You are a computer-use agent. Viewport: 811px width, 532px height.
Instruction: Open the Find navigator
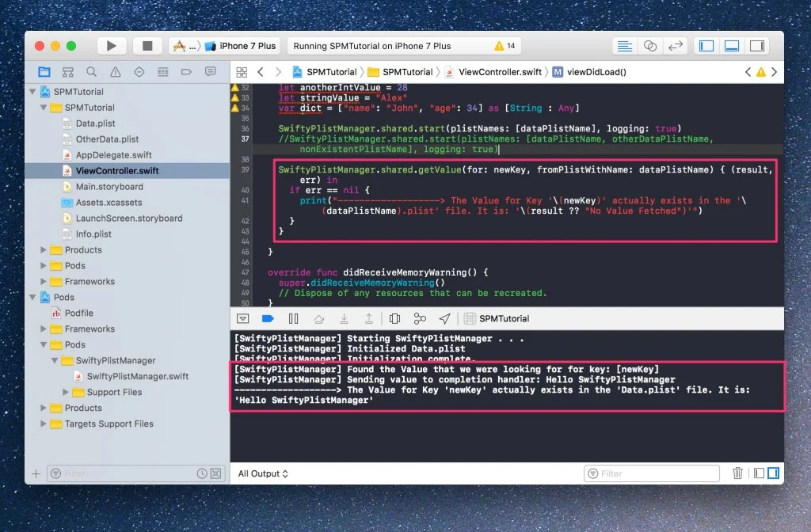click(x=92, y=72)
